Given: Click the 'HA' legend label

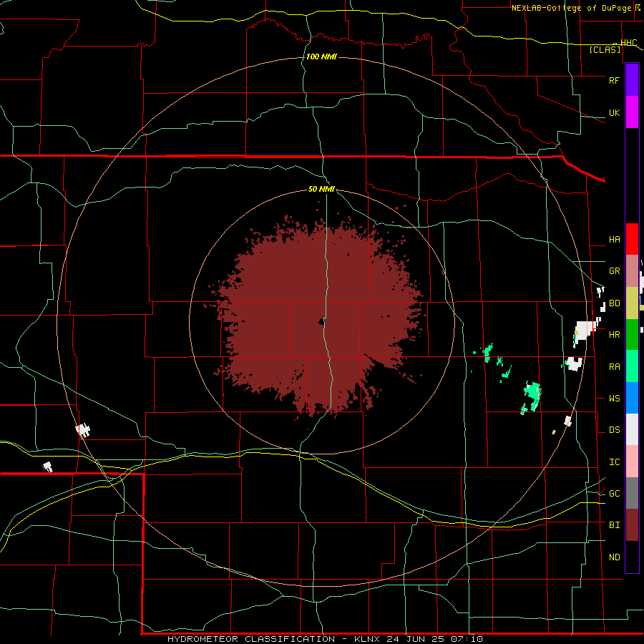Looking at the screenshot, I should pos(614,240).
